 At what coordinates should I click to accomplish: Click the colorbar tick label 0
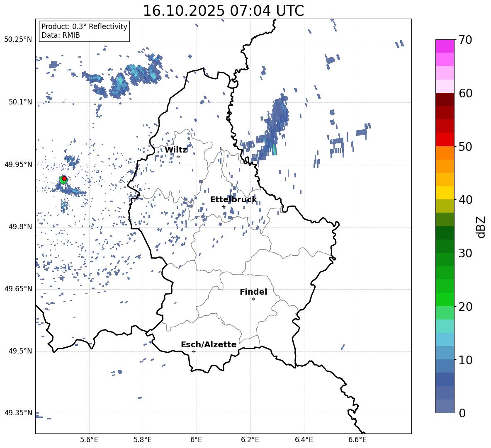tap(462, 413)
